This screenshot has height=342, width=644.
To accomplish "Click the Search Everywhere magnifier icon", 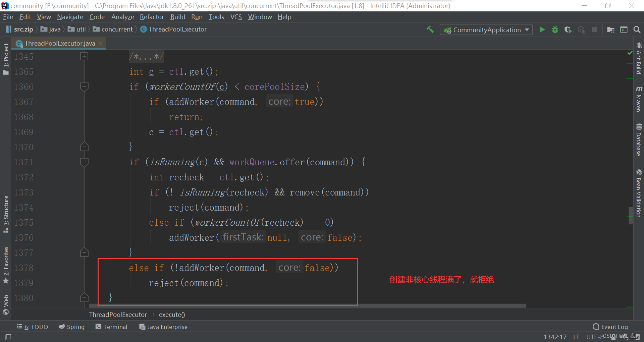I will [637, 30].
